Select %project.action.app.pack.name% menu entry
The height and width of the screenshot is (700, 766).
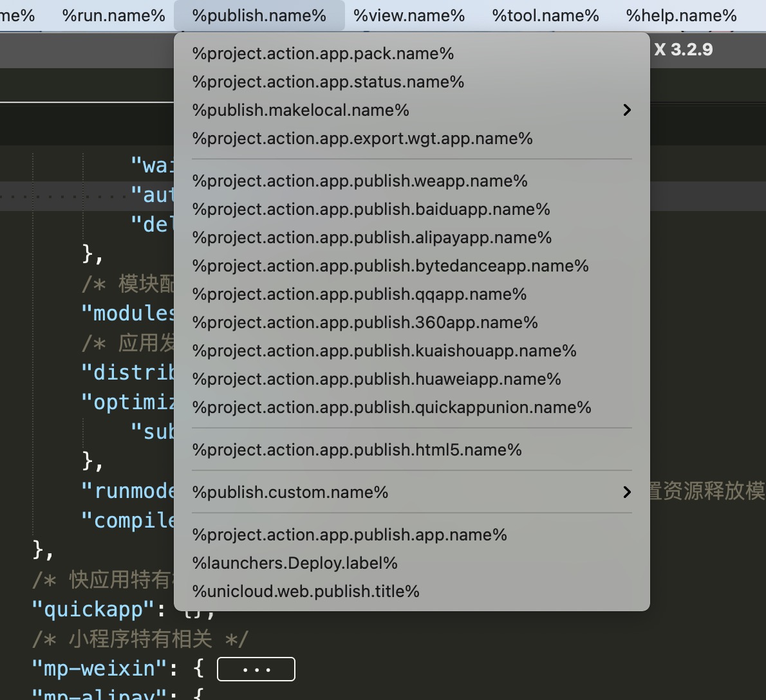point(322,53)
